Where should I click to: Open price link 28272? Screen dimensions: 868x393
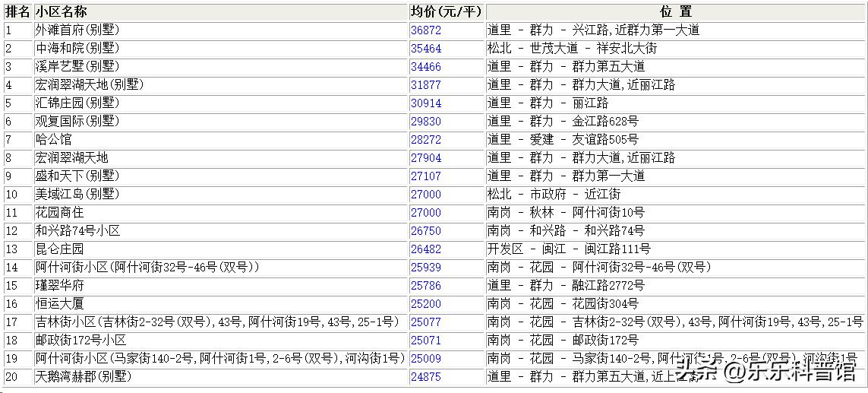426,140
